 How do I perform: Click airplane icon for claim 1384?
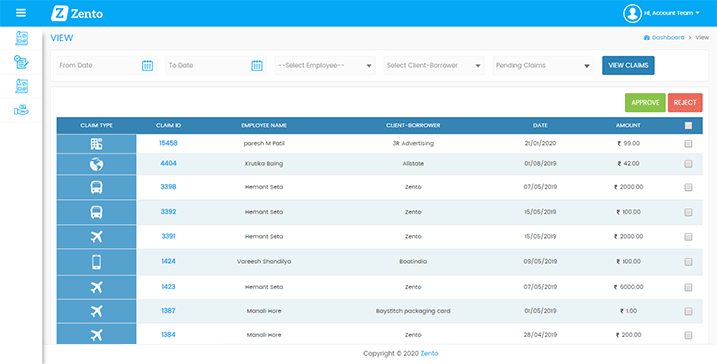point(96,335)
